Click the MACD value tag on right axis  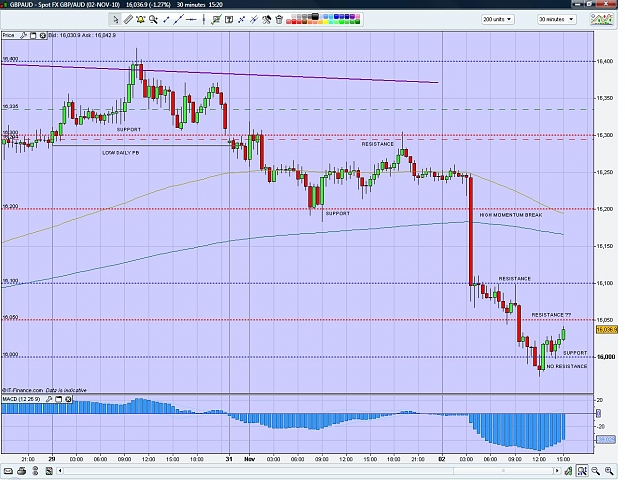coord(606,439)
